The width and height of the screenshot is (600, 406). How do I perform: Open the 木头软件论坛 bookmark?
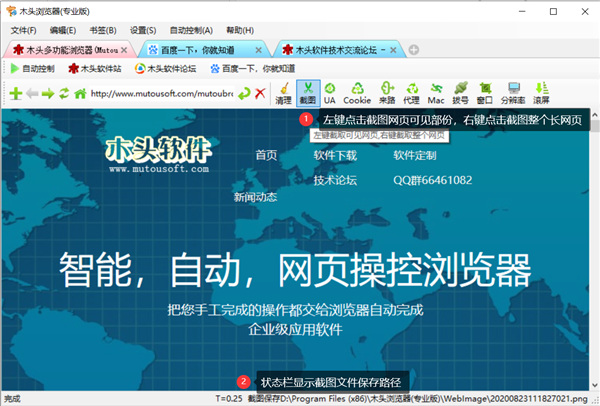coord(165,68)
